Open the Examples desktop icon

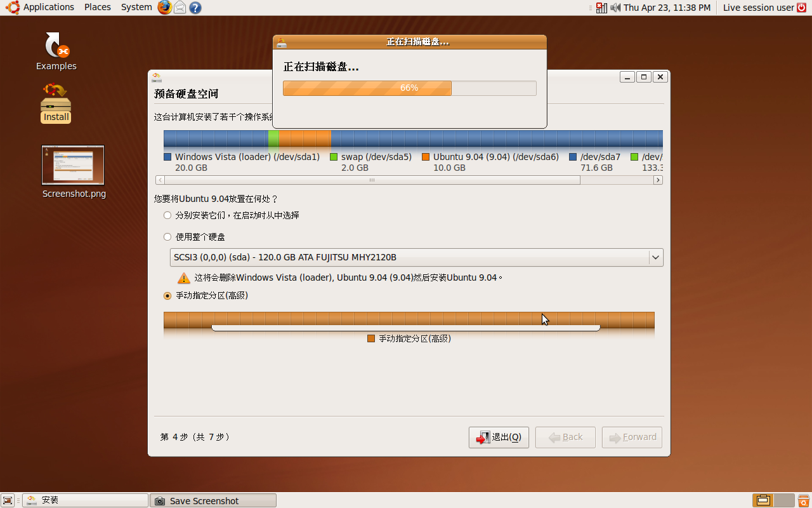click(x=56, y=51)
